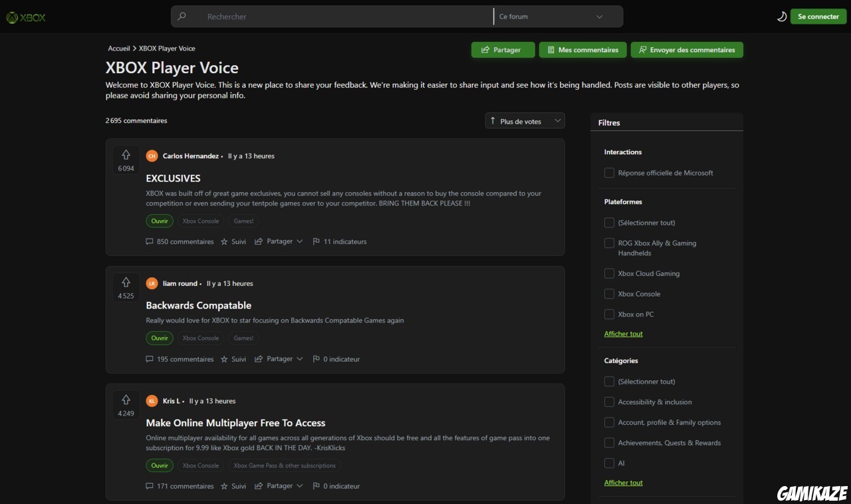Check the AI category filter
The height and width of the screenshot is (504, 851).
point(609,463)
